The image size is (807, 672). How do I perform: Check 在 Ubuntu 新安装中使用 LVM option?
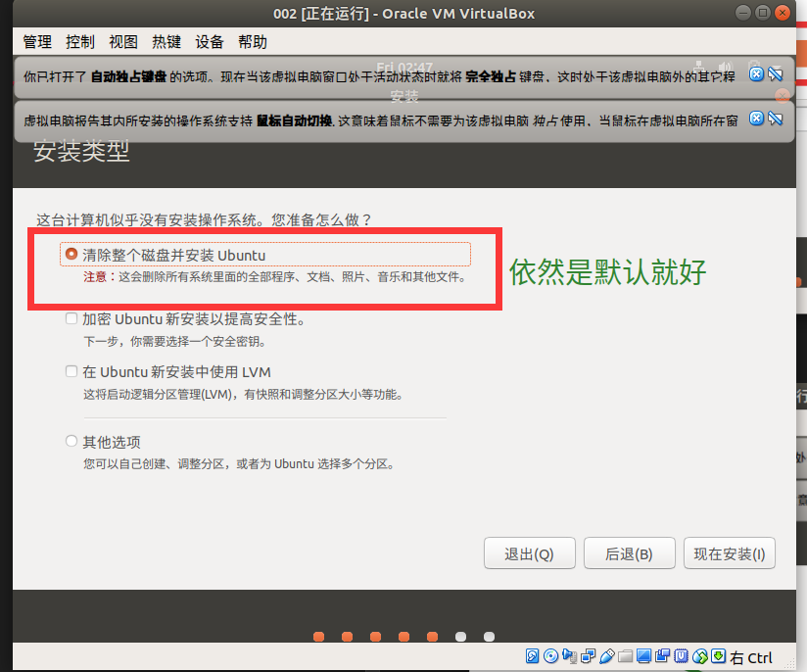click(71, 371)
